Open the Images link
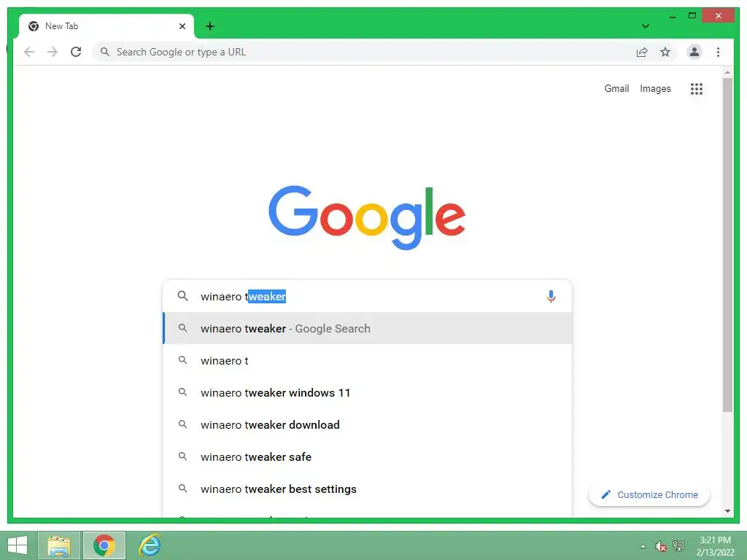Image resolution: width=747 pixels, height=560 pixels. (655, 88)
